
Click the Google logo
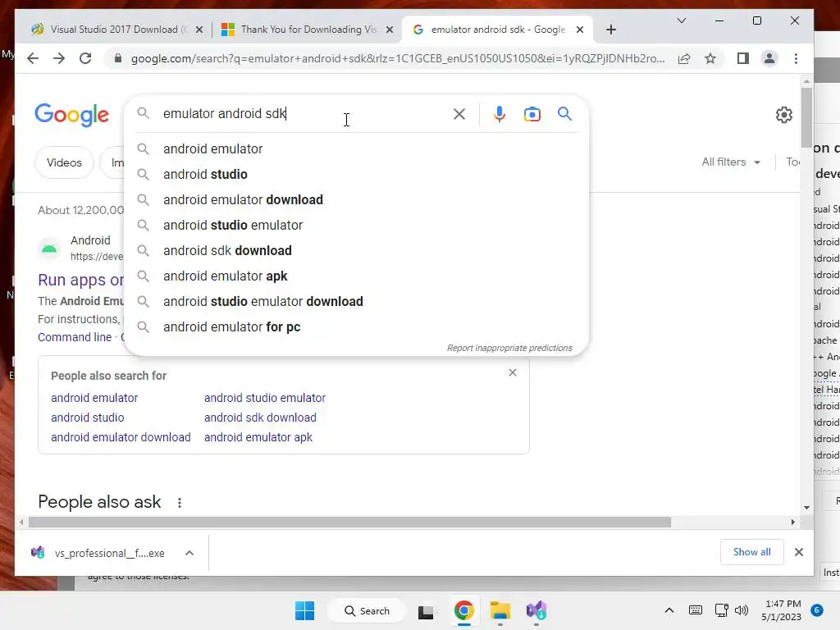(72, 115)
